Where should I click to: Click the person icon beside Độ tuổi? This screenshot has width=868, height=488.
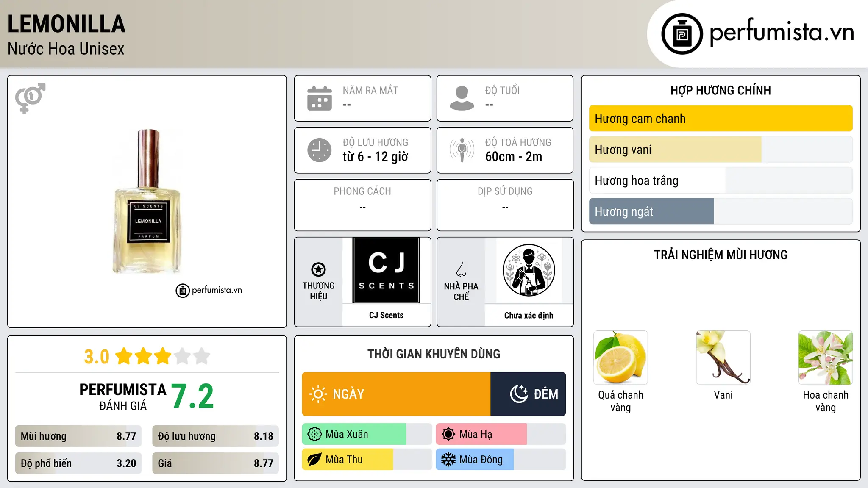[x=462, y=98]
